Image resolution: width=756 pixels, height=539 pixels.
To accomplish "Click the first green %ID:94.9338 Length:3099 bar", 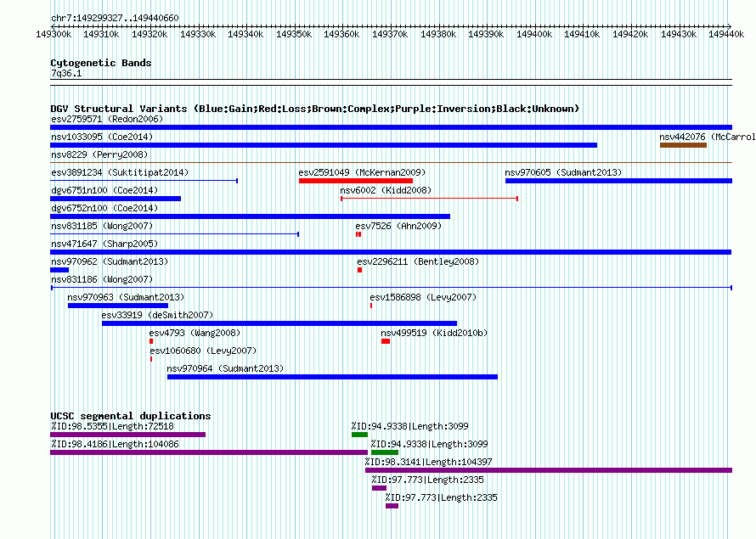I will coord(359,435).
